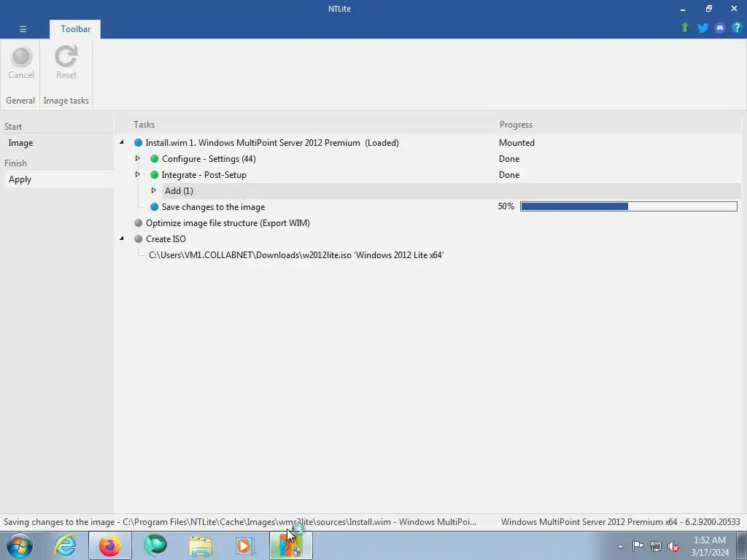Open the Windows Start button
The width and height of the screenshot is (747, 560).
point(20,545)
